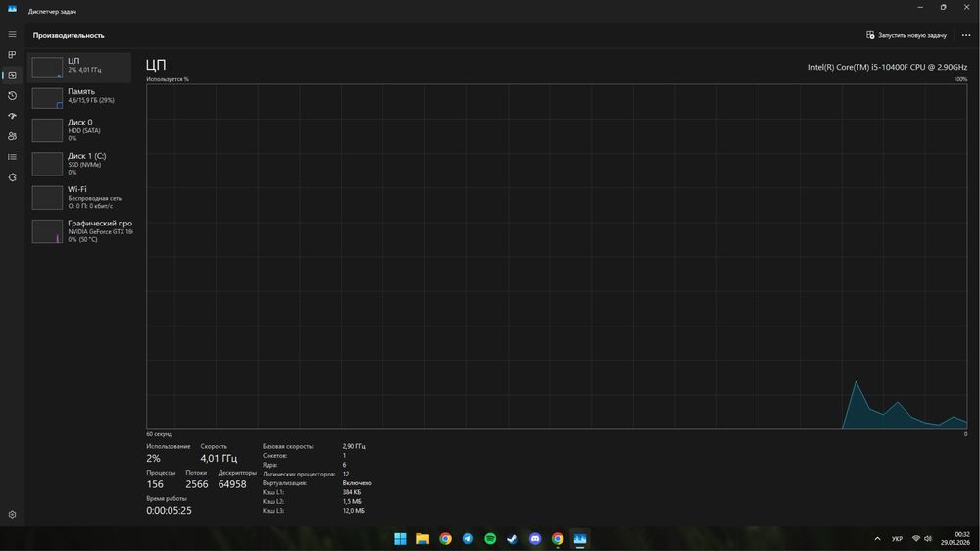980x551 pixels.
Task: Open Spotify from the taskbar
Action: pyautogui.click(x=490, y=539)
